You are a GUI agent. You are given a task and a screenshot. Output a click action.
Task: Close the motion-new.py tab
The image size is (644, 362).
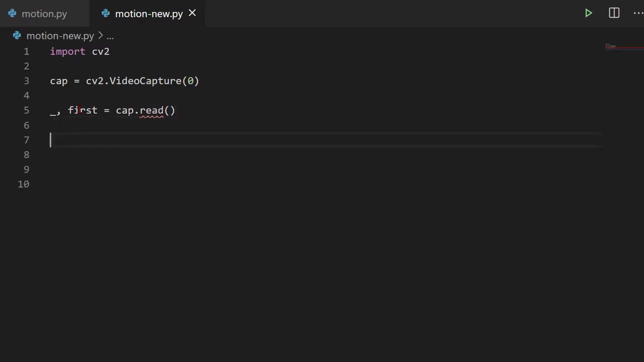coord(192,14)
